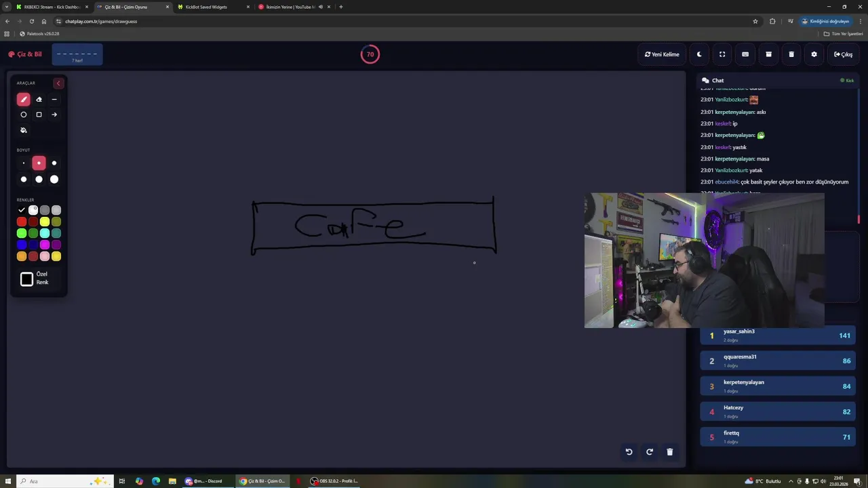This screenshot has height=488, width=868.
Task: Click the Chat panel header
Action: [x=778, y=80]
